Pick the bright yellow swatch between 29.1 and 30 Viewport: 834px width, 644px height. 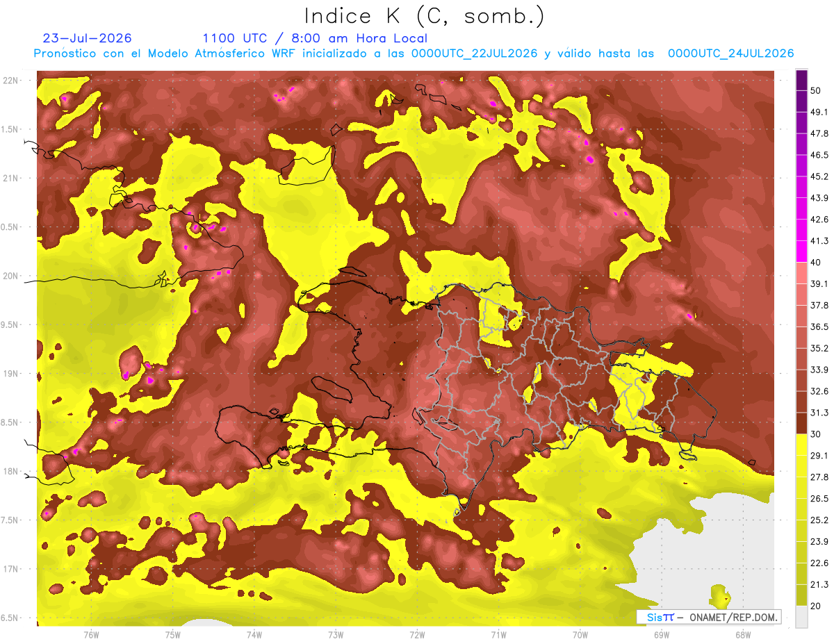(801, 445)
